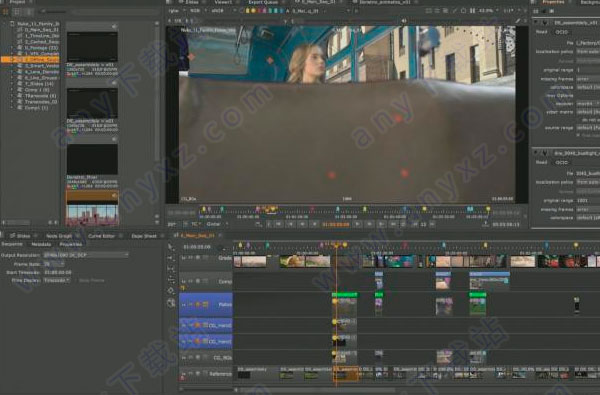The width and height of the screenshot is (600, 395).
Task: Click the speaker icon on first bin thumbnail
Action: point(114,26)
